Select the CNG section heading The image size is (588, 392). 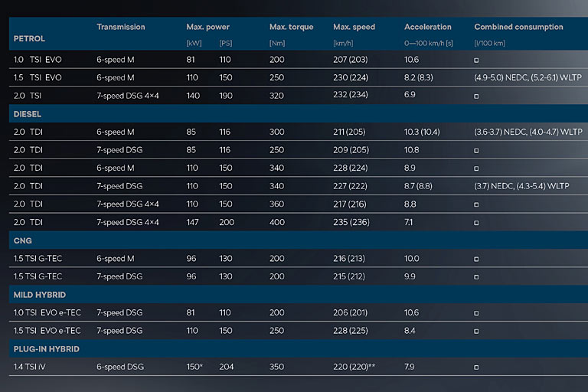(22, 240)
